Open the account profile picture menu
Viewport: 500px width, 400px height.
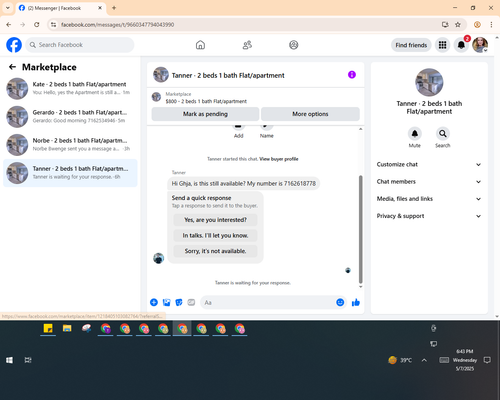[480, 45]
